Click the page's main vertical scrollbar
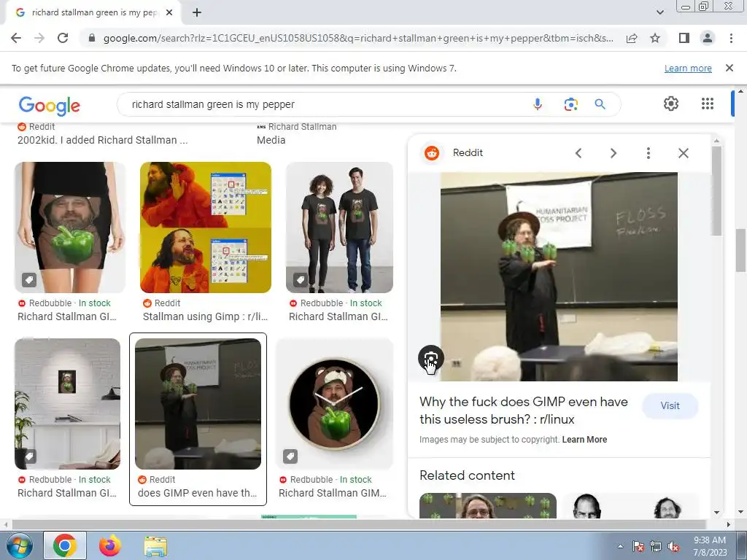This screenshot has width=747, height=560. (x=740, y=250)
